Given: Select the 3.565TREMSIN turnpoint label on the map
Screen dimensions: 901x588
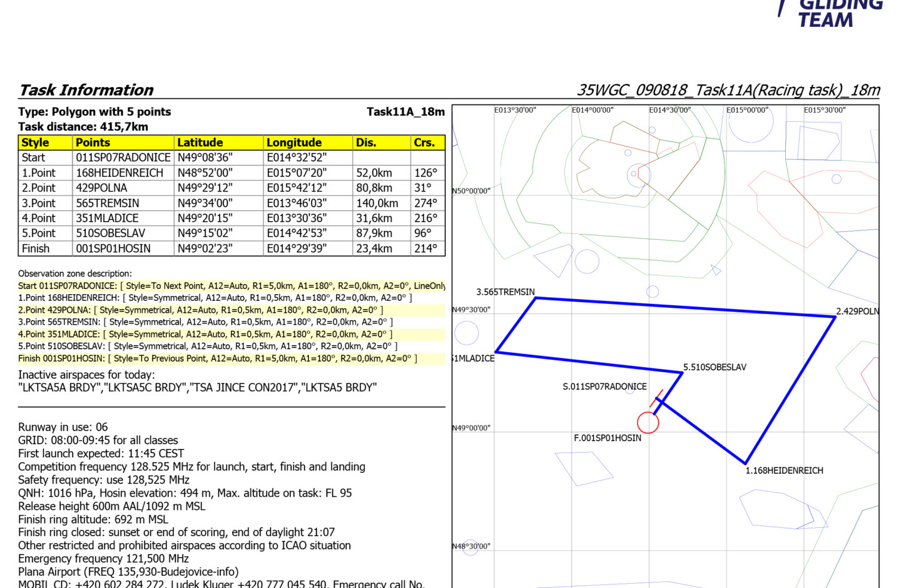Looking at the screenshot, I should coord(506,292).
